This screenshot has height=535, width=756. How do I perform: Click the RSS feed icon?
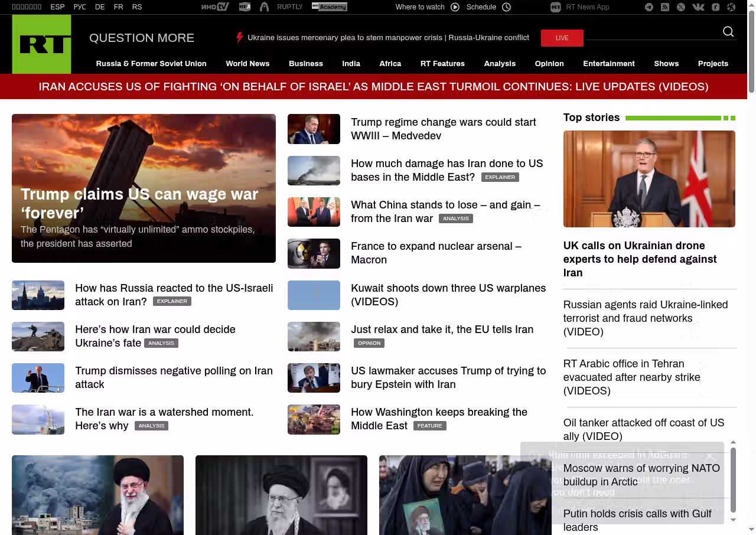[x=665, y=7]
